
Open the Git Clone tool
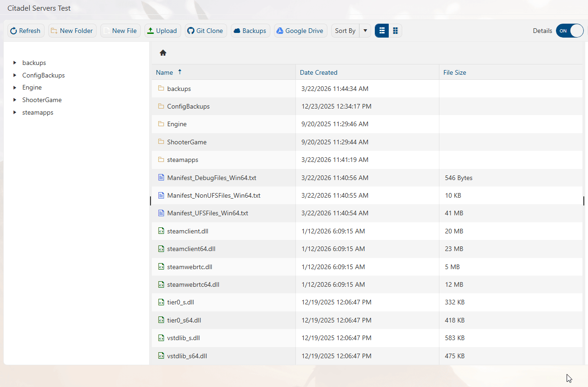click(206, 31)
